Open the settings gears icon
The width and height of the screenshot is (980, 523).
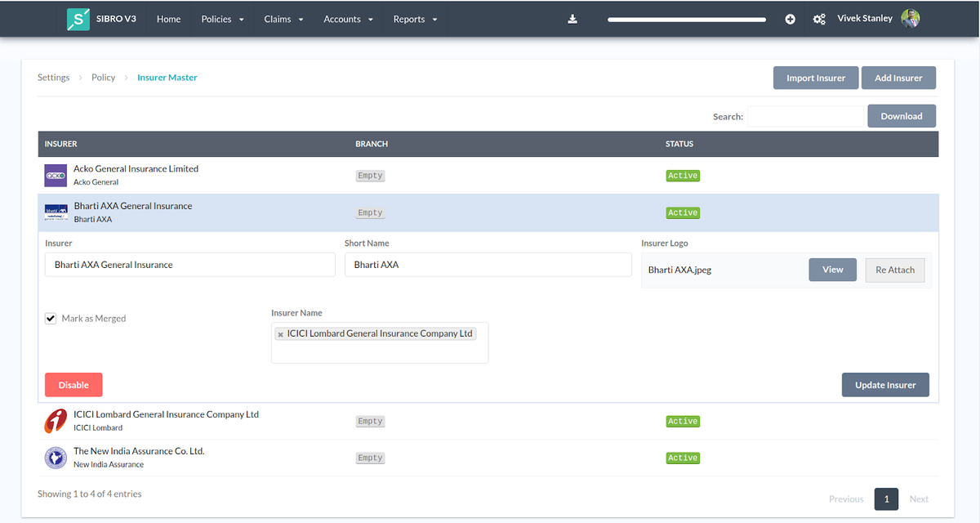click(x=819, y=19)
